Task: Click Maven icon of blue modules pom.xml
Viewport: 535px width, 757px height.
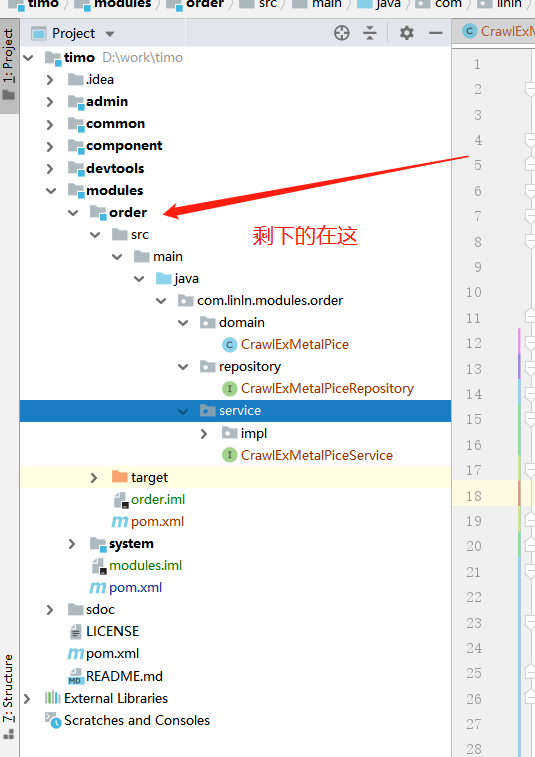Action: point(98,588)
